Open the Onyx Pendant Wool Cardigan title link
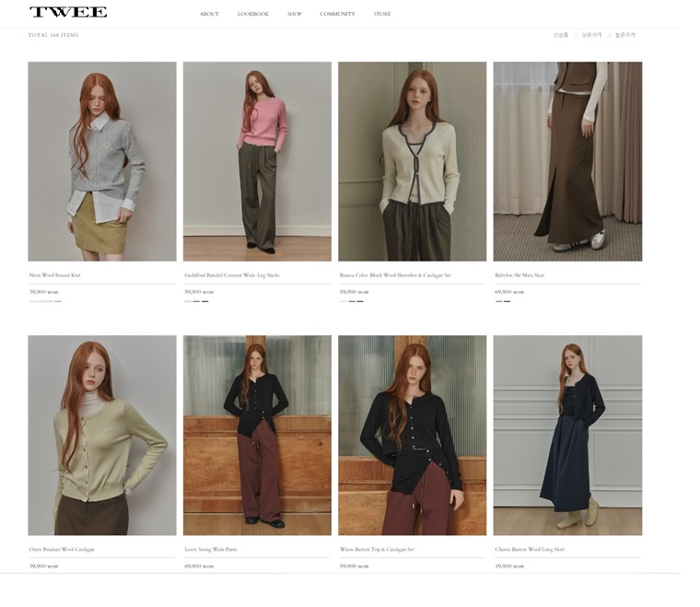This screenshot has height=607, width=700. [62, 549]
